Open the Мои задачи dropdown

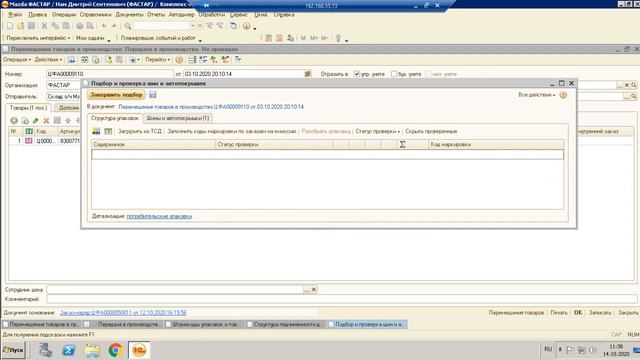pos(93,38)
